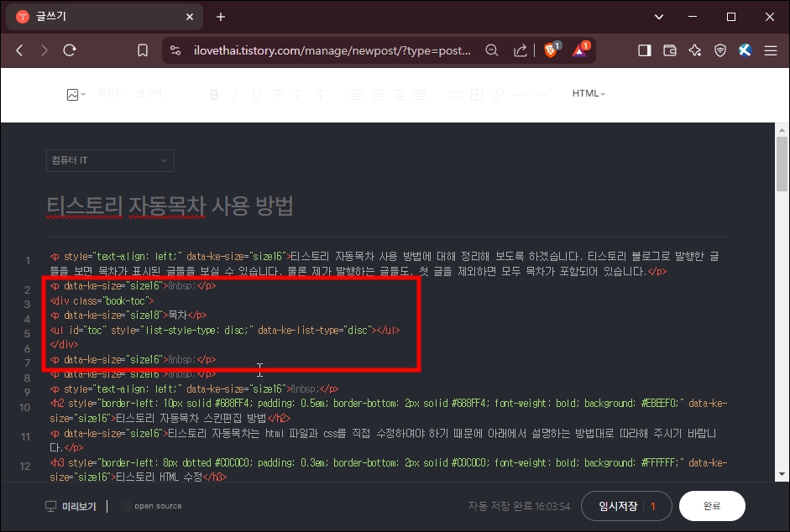This screenshot has width=790, height=532.
Task: Toggle the browser sidebar panel
Action: (x=645, y=50)
